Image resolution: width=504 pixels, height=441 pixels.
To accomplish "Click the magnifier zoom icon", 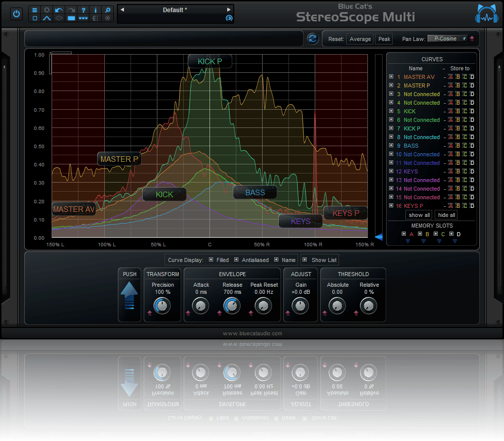I will click(x=107, y=10).
